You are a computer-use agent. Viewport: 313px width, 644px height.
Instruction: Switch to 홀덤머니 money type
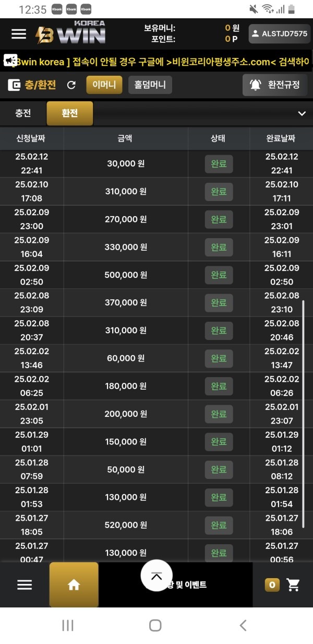coord(150,85)
